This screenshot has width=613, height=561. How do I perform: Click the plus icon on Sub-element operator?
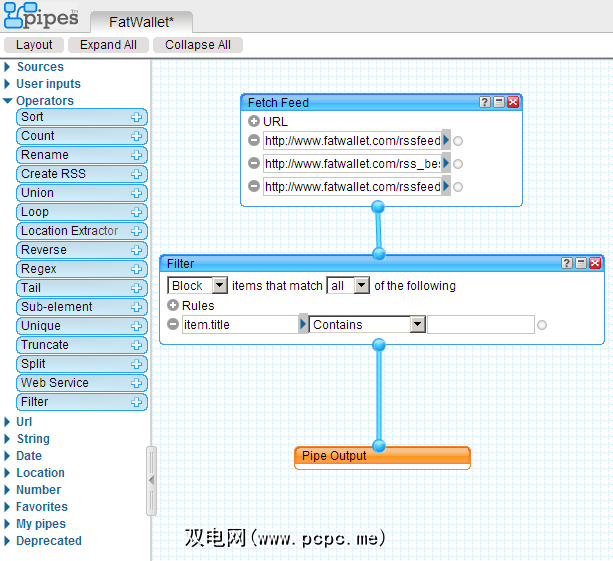point(136,307)
